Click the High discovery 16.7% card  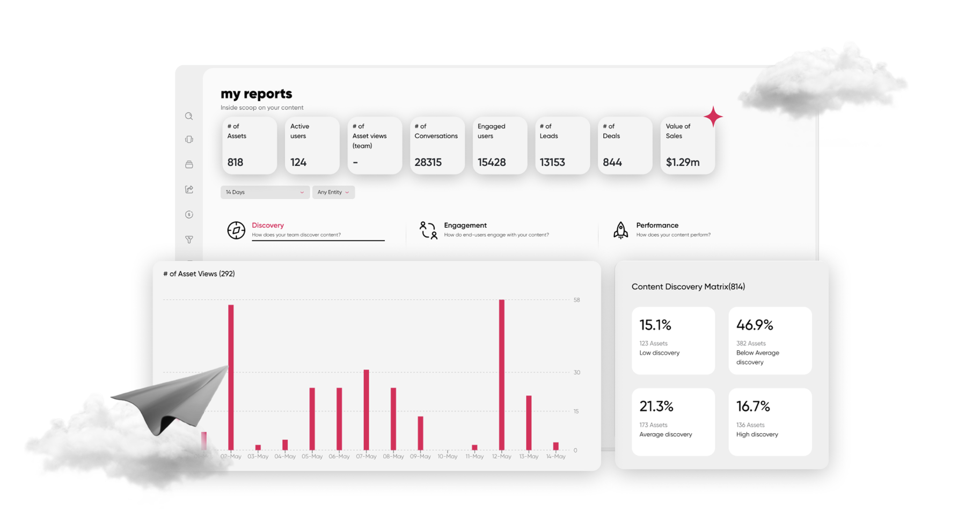(x=770, y=422)
